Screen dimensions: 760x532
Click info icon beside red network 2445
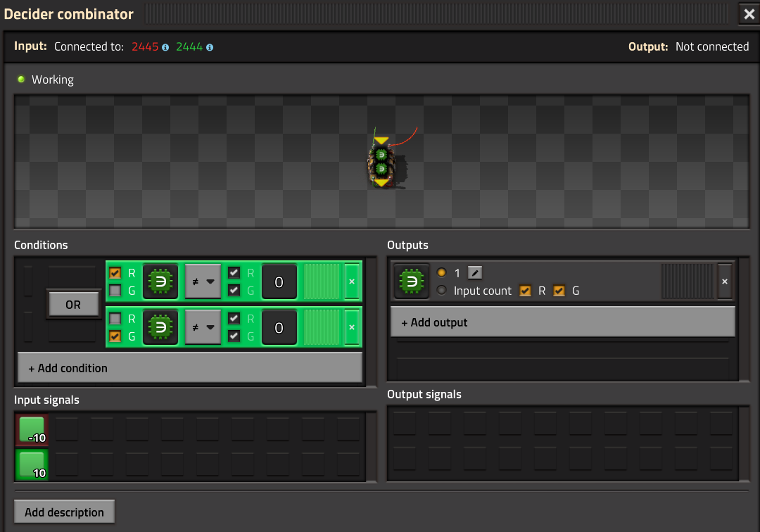(x=165, y=47)
